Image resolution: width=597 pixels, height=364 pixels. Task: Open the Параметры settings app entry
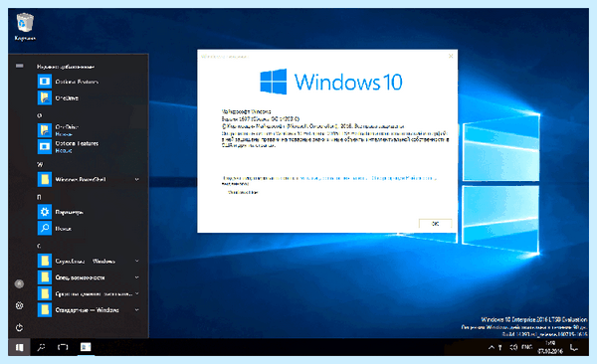point(89,212)
